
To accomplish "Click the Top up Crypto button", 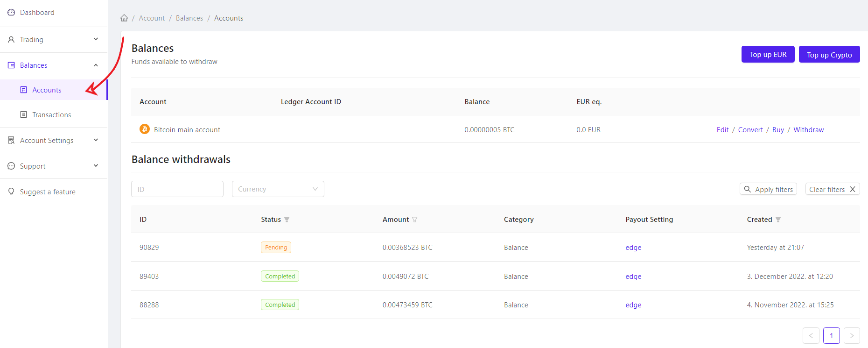I will [829, 54].
